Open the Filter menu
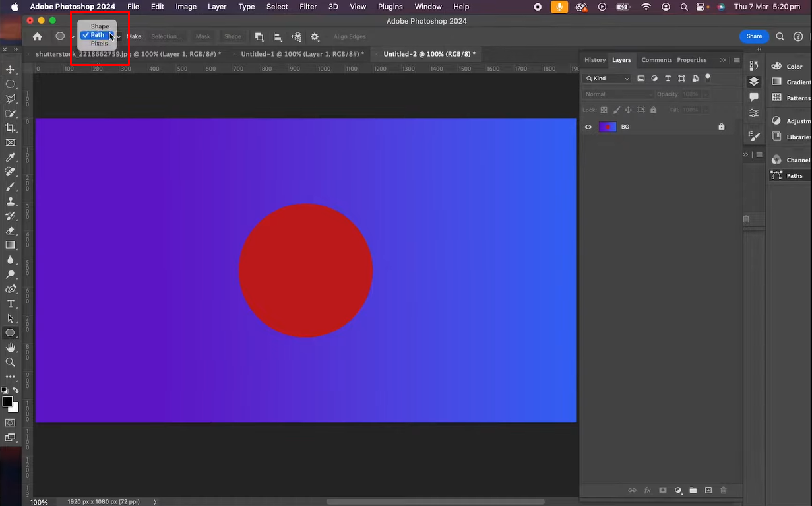 [x=307, y=7]
